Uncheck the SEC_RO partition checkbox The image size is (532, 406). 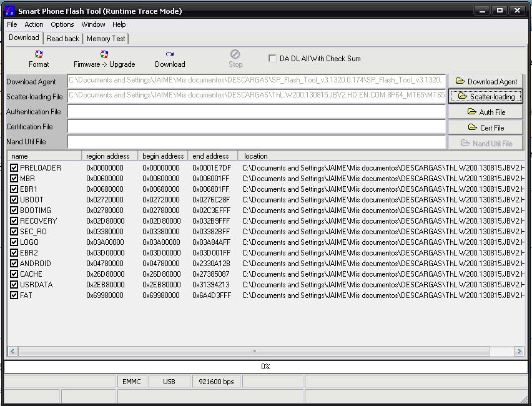click(x=14, y=232)
